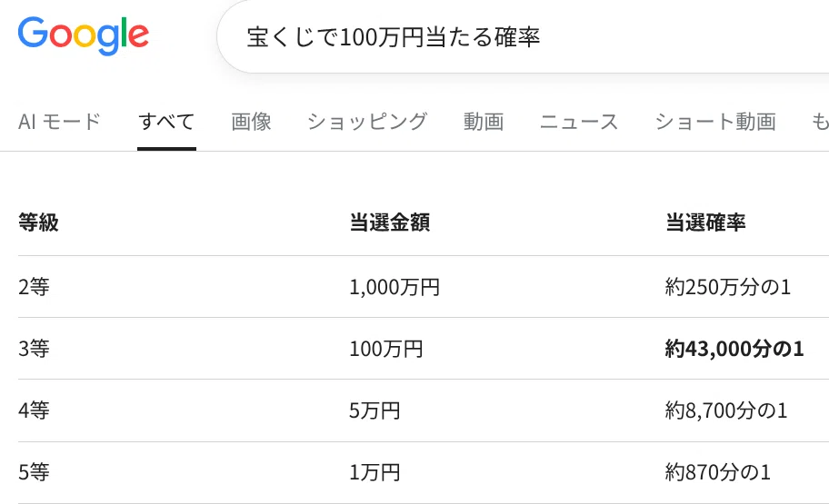Viewport: 829px width, 504px height.
Task: Click the Google logo
Action: pos(84,36)
